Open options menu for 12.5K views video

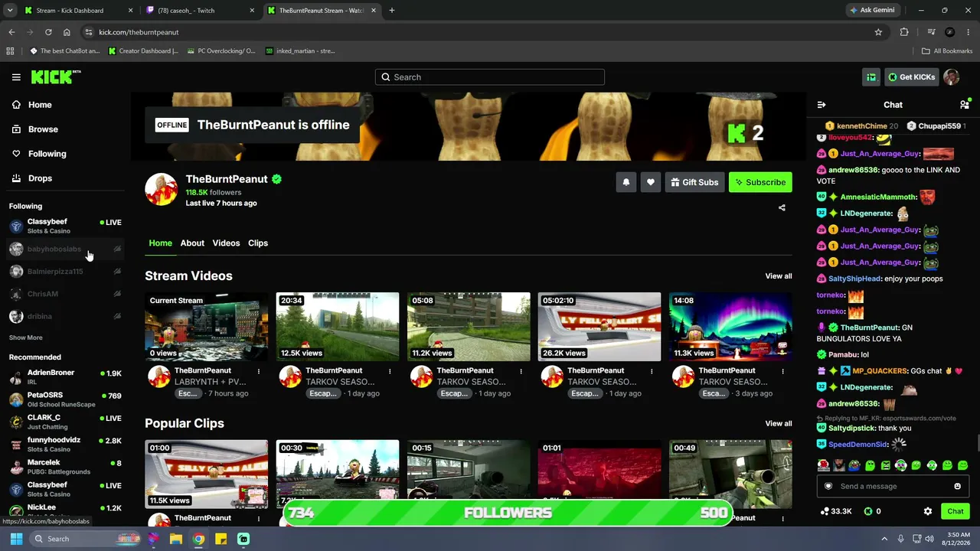pos(390,371)
